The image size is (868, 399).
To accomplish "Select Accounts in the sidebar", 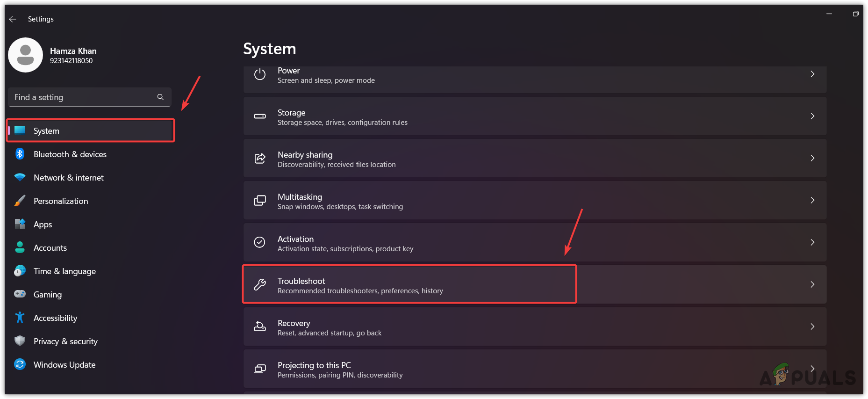I will coord(50,248).
